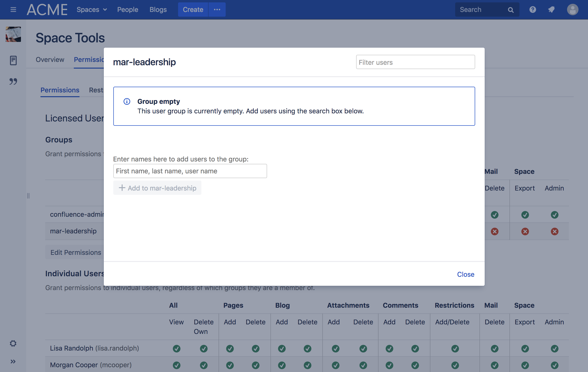Open the Create ellipsis more options
Screen dimensions: 588x372
[217, 10]
